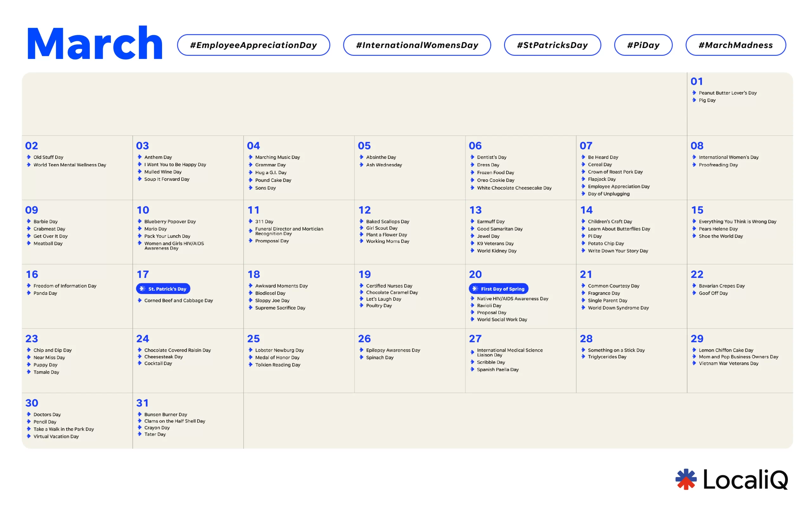This screenshot has width=812, height=506.
Task: Click the arrow bullet beside Crayon Day
Action: click(140, 427)
